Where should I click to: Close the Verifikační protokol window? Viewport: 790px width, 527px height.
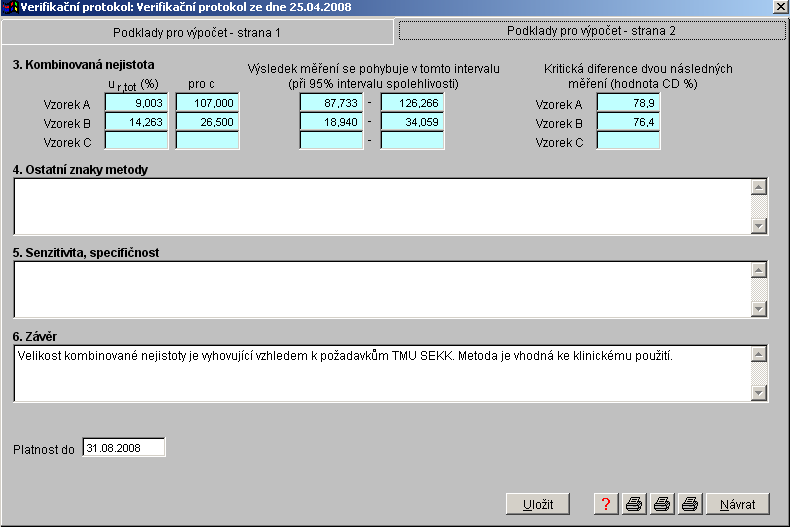click(x=779, y=7)
